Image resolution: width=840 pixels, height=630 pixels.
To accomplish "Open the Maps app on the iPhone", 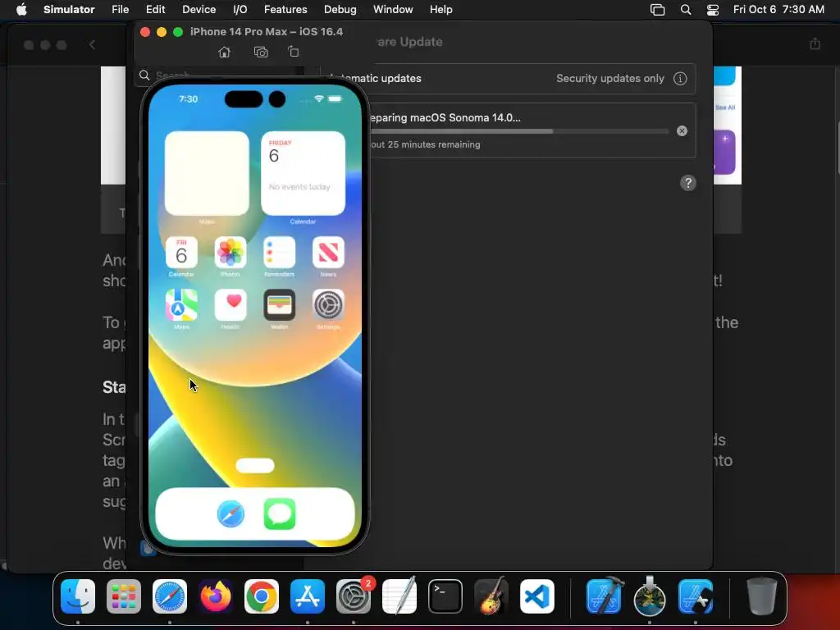I will (x=181, y=305).
